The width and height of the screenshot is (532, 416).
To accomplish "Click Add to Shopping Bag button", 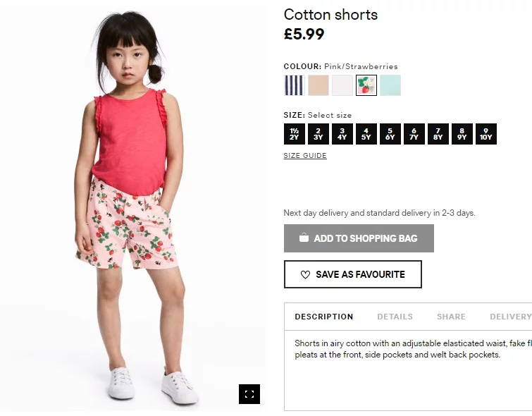I will (x=359, y=238).
